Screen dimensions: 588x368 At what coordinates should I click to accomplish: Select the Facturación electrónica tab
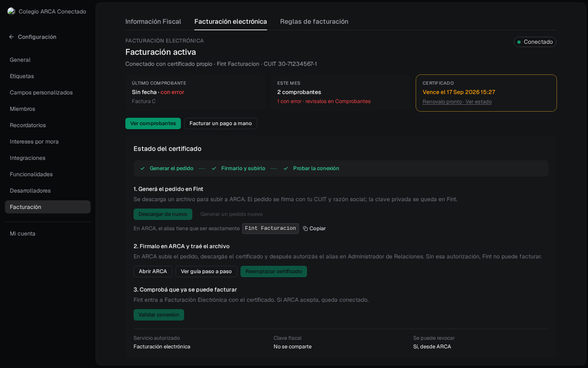pyautogui.click(x=231, y=21)
